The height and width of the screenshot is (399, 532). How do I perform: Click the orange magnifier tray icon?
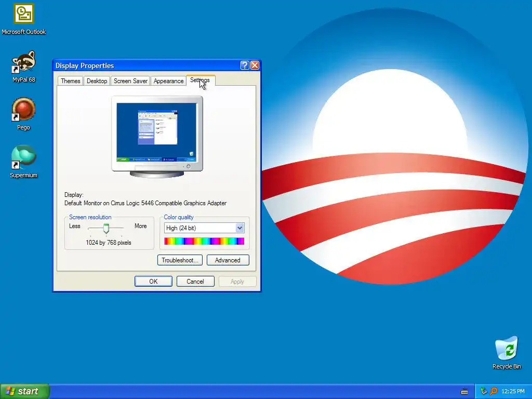pyautogui.click(x=494, y=391)
